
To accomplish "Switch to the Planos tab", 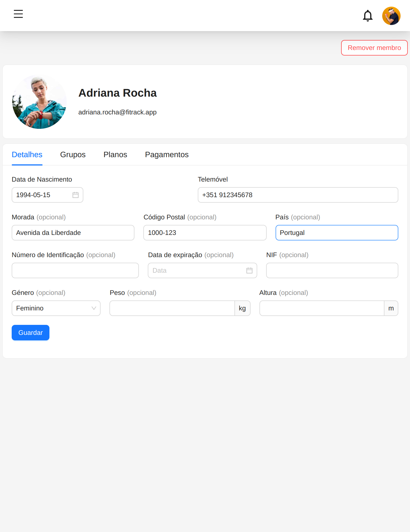I will [x=115, y=155].
